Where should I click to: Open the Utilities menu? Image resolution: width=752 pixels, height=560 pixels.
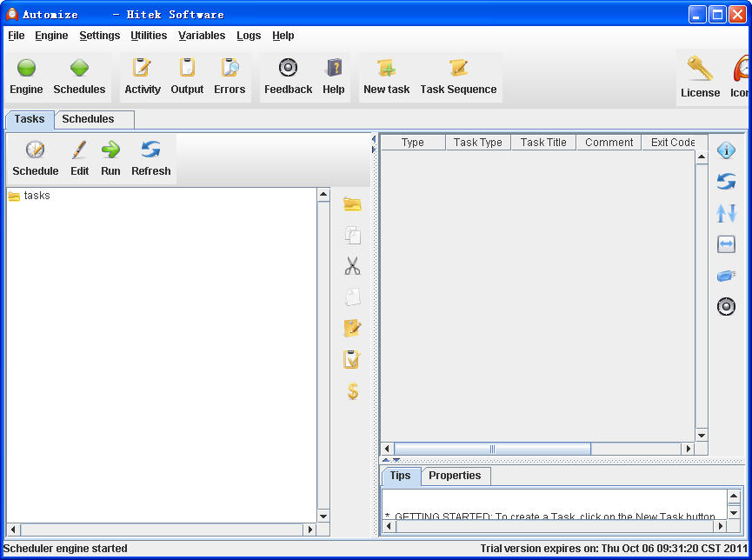coord(149,36)
